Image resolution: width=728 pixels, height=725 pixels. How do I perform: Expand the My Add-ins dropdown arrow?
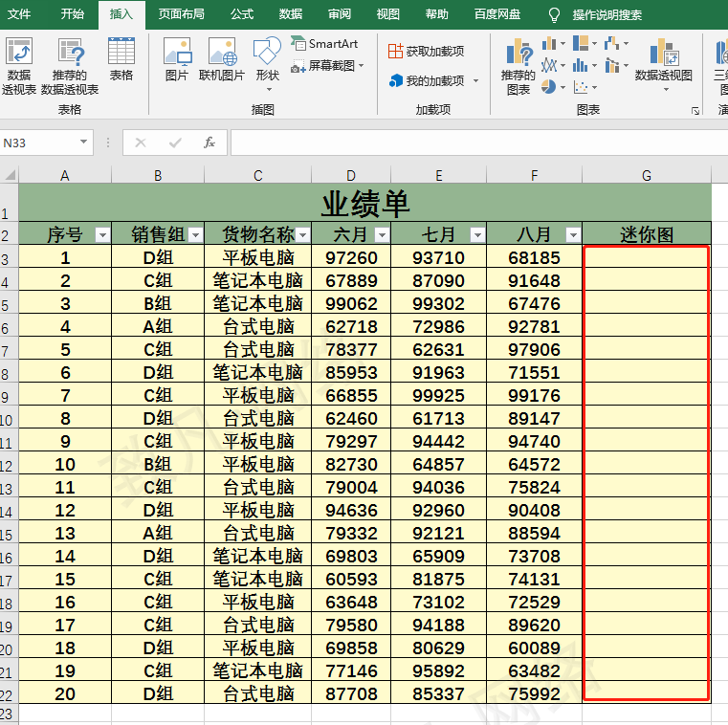[x=475, y=81]
